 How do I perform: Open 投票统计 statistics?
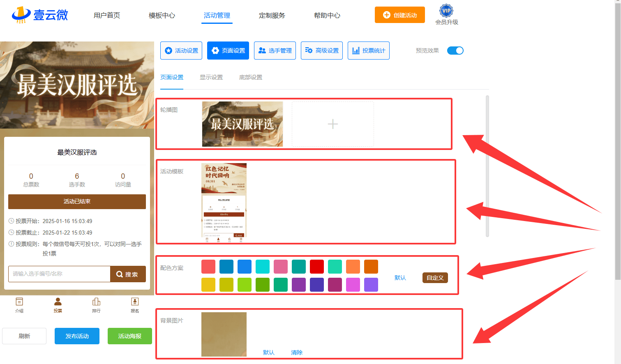(369, 51)
